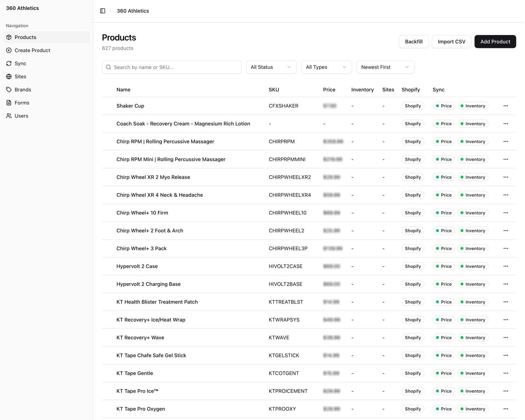The image size is (525, 420).
Task: Go to Products in navigation
Action: pyautogui.click(x=46, y=37)
